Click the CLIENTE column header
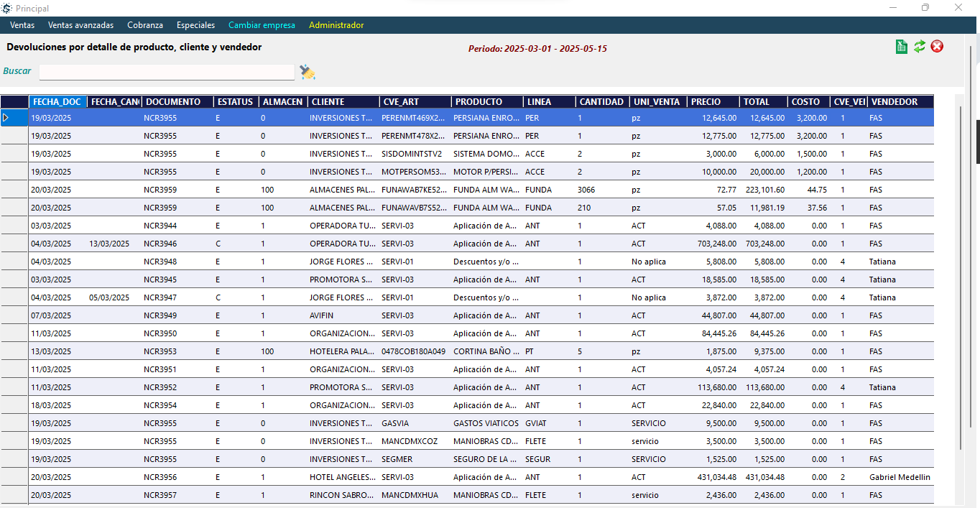 tap(343, 102)
